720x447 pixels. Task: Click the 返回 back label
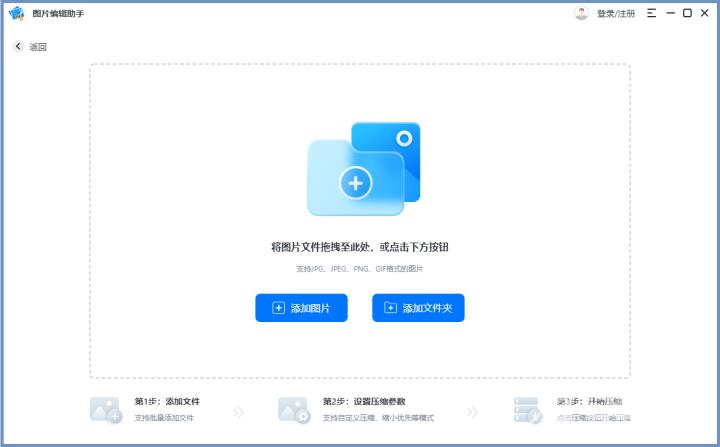pyautogui.click(x=38, y=47)
